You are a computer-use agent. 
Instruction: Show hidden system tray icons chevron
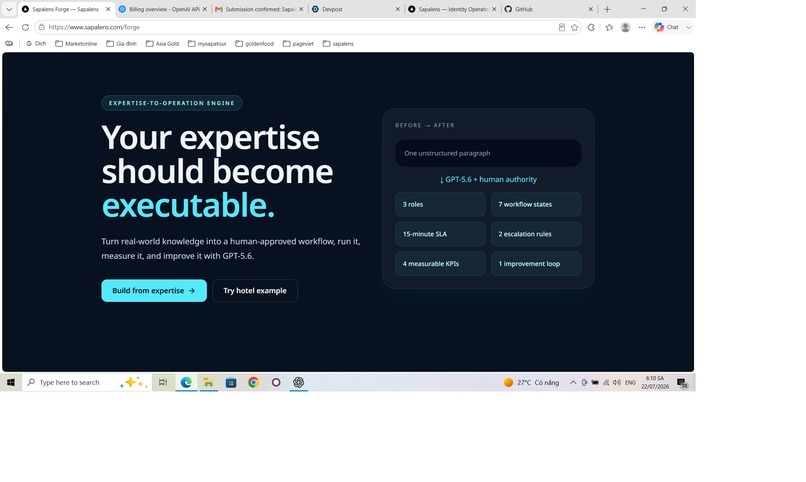coord(573,382)
